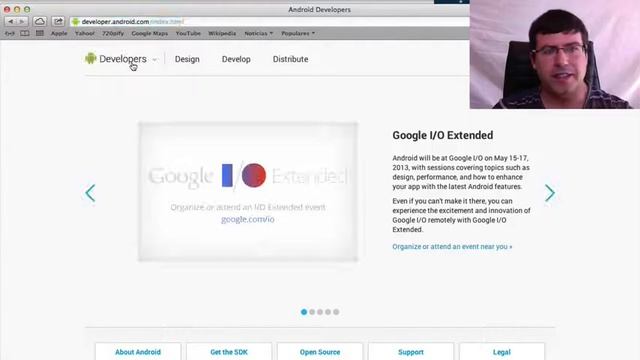
Task: Open the Yahoo! bookmark
Action: click(x=84, y=33)
